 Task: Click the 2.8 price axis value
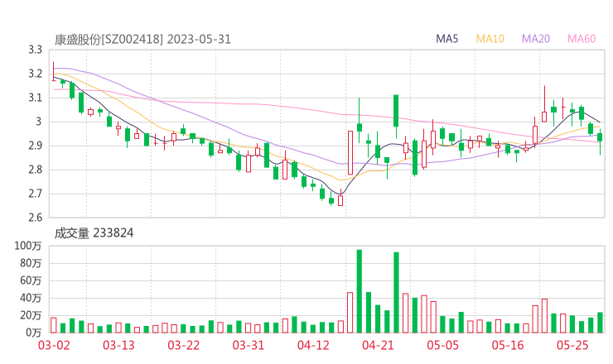35,170
